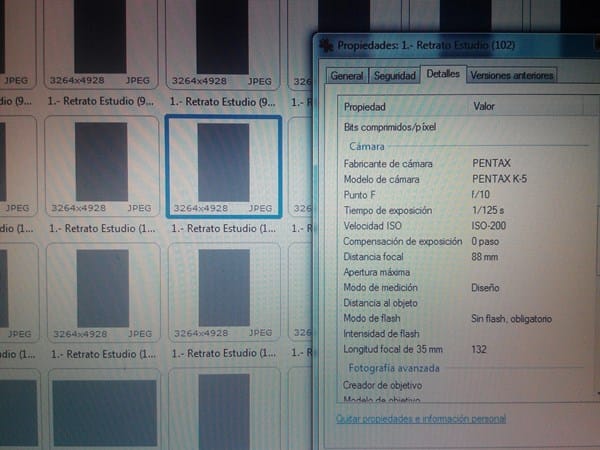This screenshot has width=600, height=450.
Task: Select Bits comprimidos/píxel property
Action: (x=390, y=127)
